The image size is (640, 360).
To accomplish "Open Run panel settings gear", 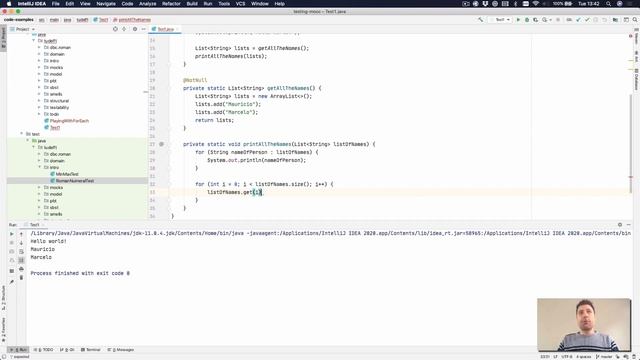I will coord(620,224).
